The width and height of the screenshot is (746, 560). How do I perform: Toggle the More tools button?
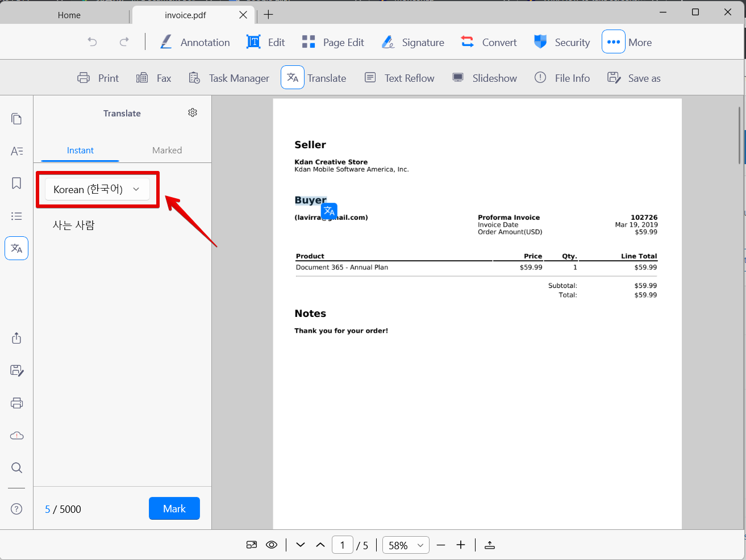click(613, 42)
